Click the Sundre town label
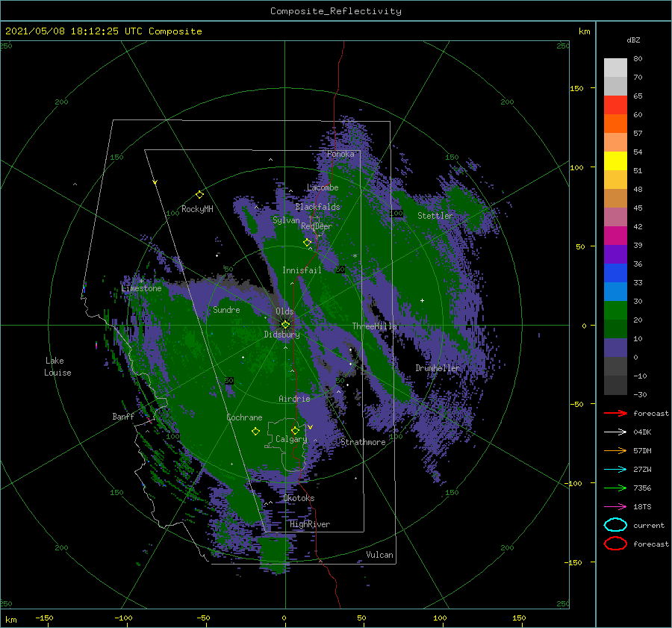Viewport: 672px width, 628px height. (226, 309)
